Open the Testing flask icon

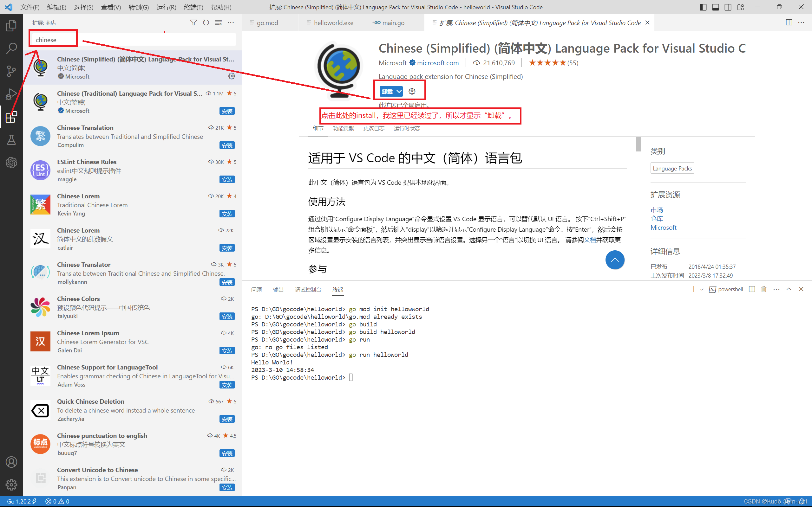click(11, 139)
